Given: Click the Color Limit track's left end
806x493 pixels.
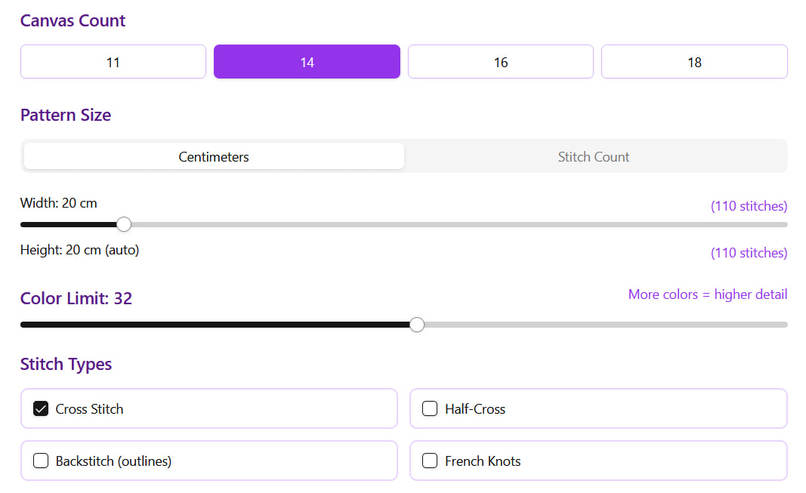Looking at the screenshot, I should click(23, 325).
